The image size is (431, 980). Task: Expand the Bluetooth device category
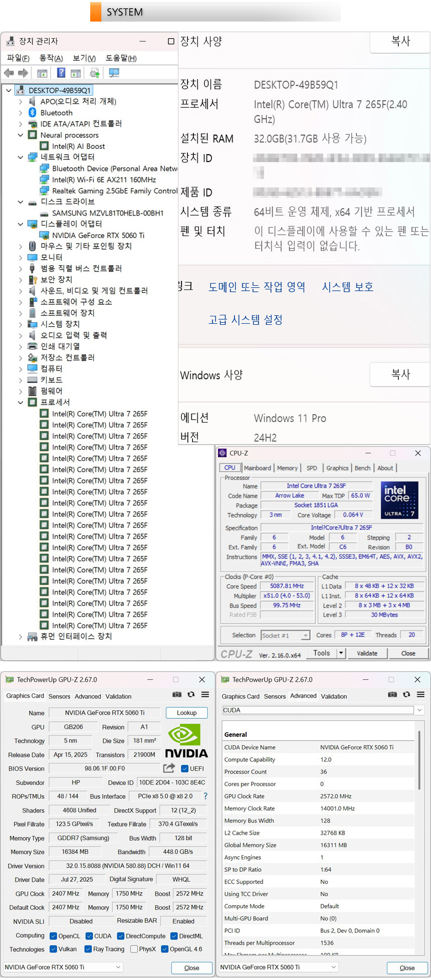coord(21,113)
